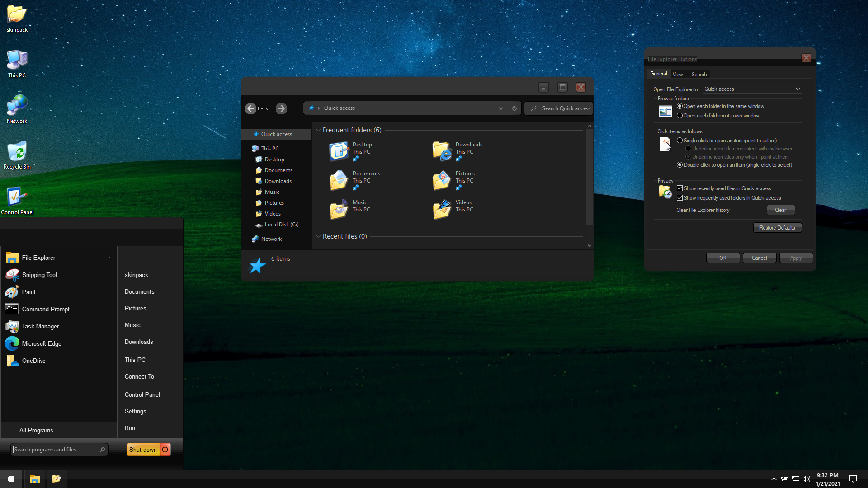Switch to the View tab
This screenshot has width=868, height=488.
pyautogui.click(x=678, y=75)
